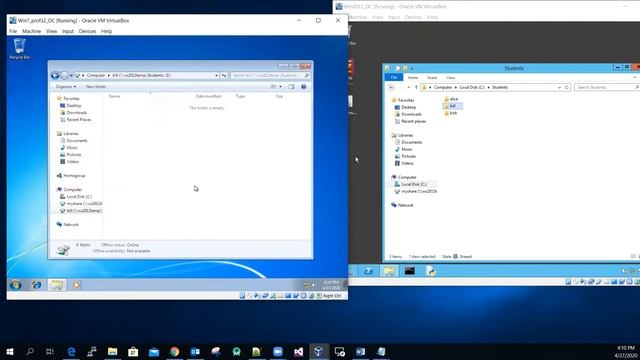
Task: Click the Search Students input box
Action: click(607, 87)
